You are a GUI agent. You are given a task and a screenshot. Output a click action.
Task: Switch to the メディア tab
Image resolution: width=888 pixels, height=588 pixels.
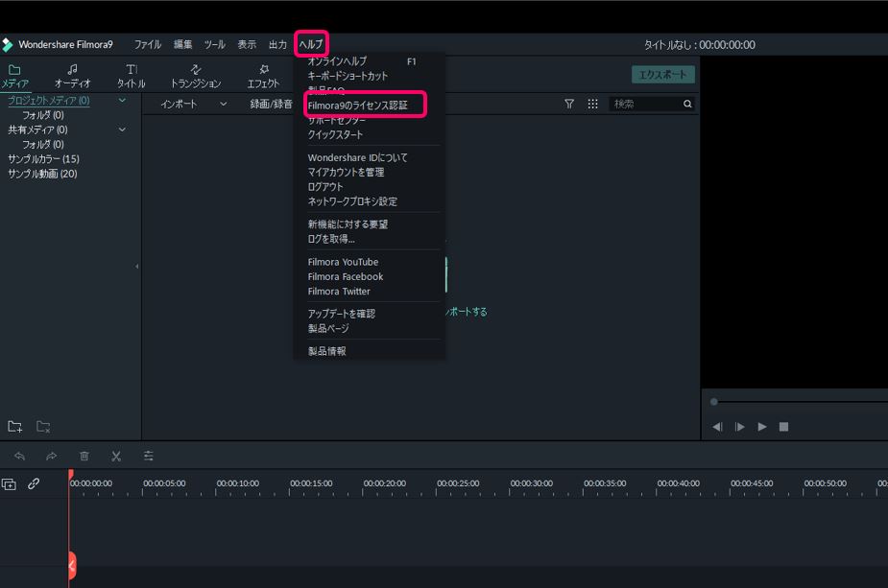(x=14, y=77)
